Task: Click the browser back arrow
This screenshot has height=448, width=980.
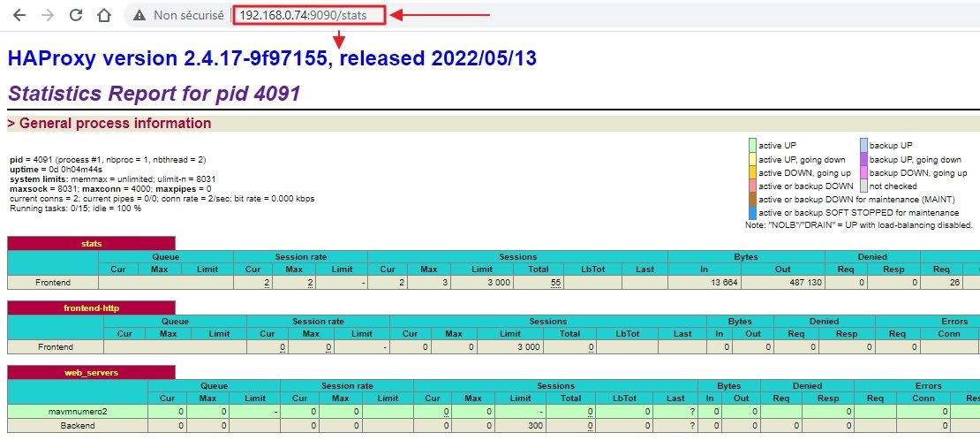Action: (19, 16)
